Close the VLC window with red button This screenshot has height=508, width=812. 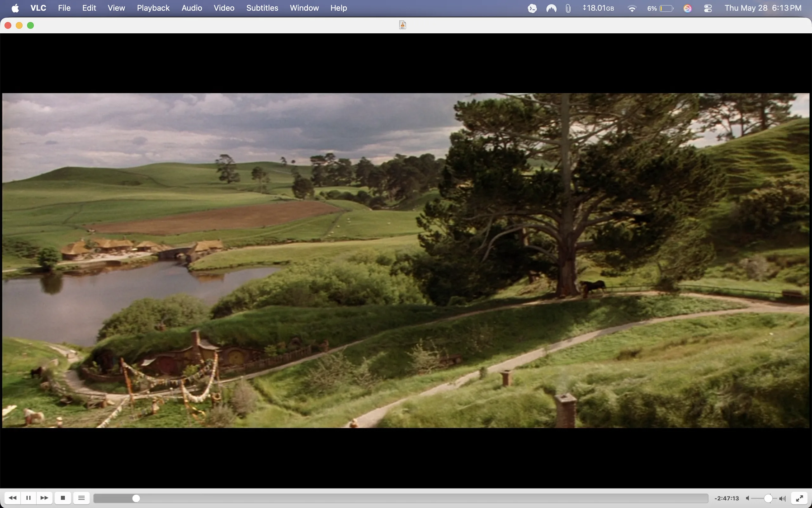tap(8, 25)
